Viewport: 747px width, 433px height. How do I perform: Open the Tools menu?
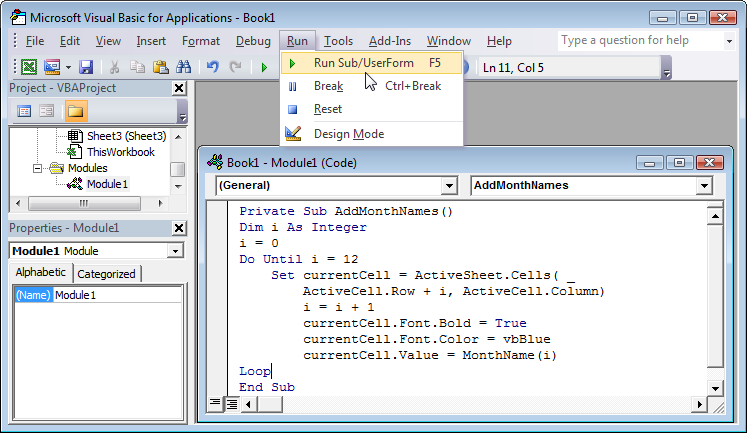click(338, 41)
